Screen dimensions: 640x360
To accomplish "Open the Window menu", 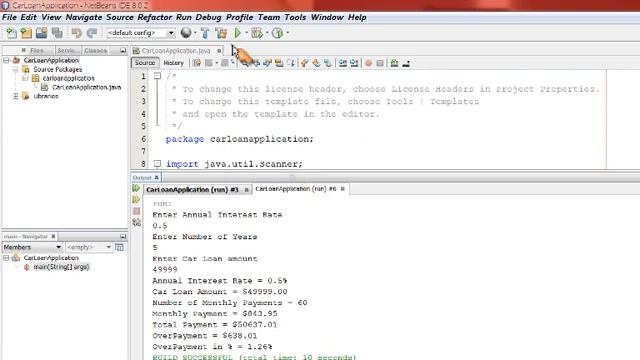I will [327, 17].
